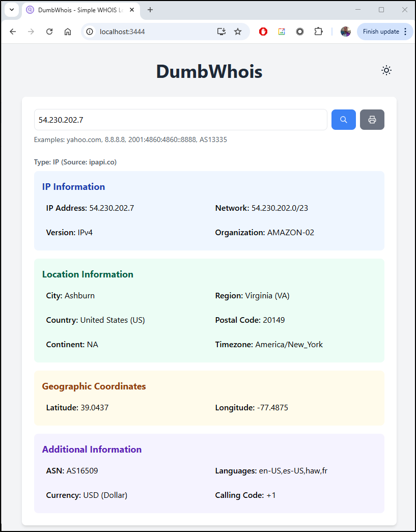Viewport: 416px width, 532px height.
Task: Click the Continent NA value
Action: click(93, 344)
